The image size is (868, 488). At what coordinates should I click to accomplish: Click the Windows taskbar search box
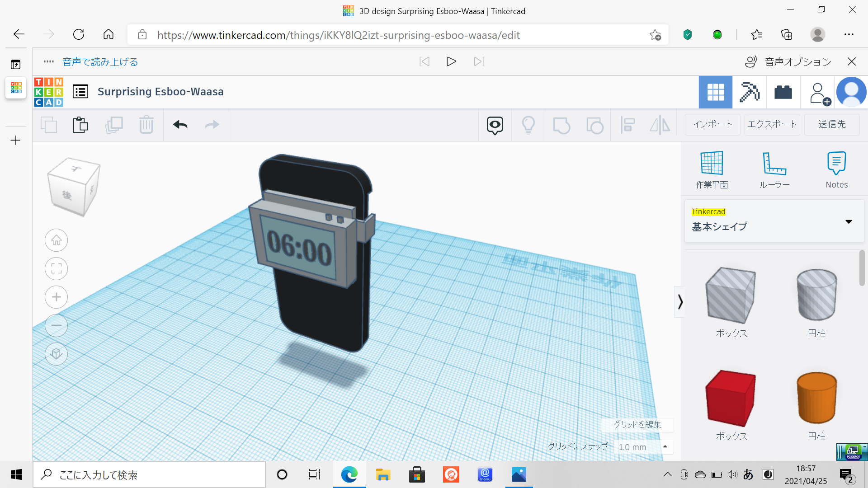[149, 474]
